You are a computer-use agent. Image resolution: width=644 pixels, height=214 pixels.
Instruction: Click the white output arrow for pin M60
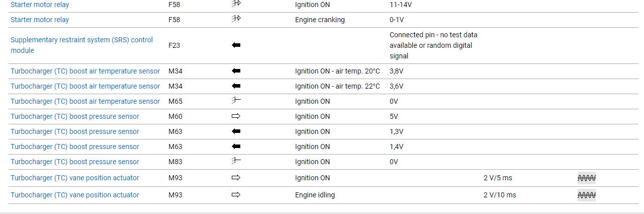[236, 116]
